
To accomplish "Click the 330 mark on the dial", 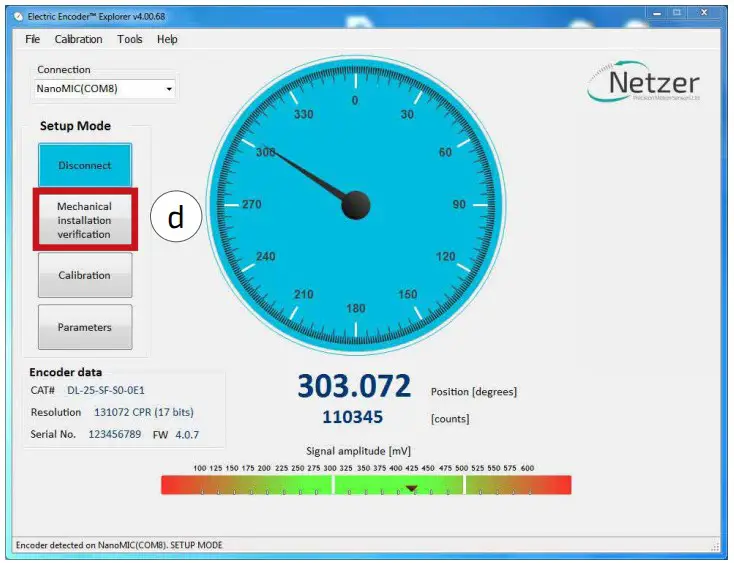I will (x=303, y=114).
